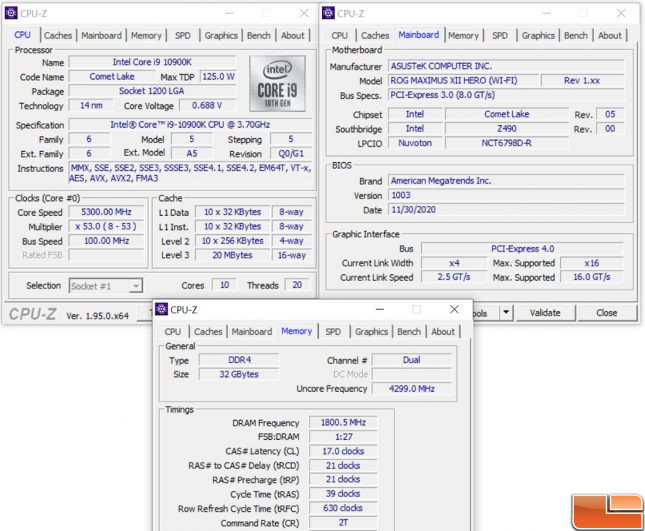The height and width of the screenshot is (531, 645).
Task: Click the Max Supported speed 16.0 GT/s
Action: (592, 277)
